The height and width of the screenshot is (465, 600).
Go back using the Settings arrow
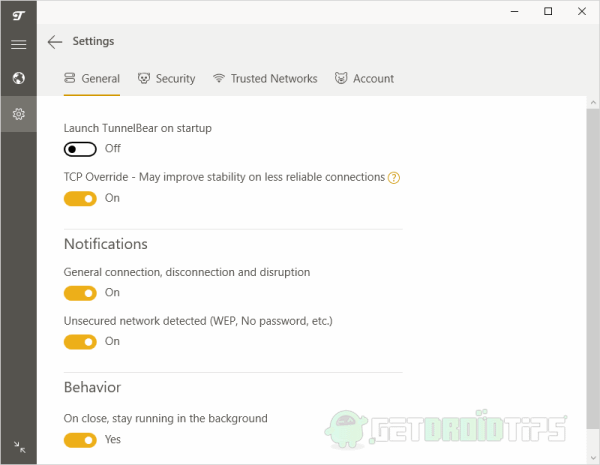pyautogui.click(x=55, y=42)
